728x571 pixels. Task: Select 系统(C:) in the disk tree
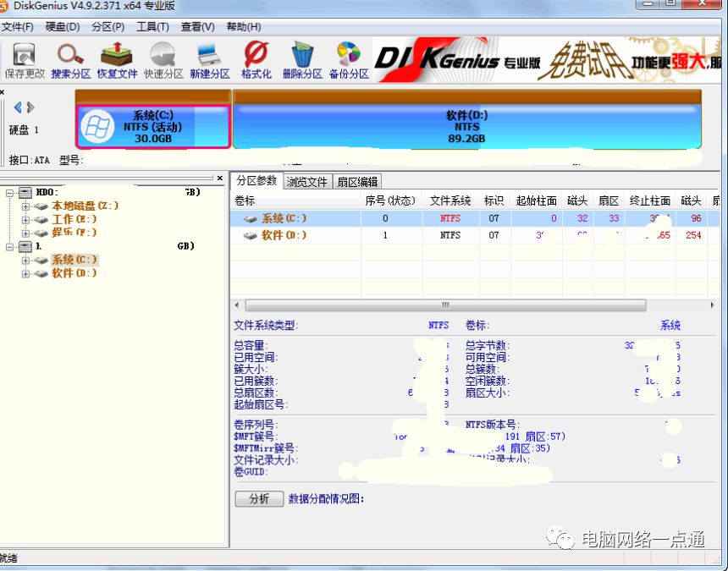point(74,260)
